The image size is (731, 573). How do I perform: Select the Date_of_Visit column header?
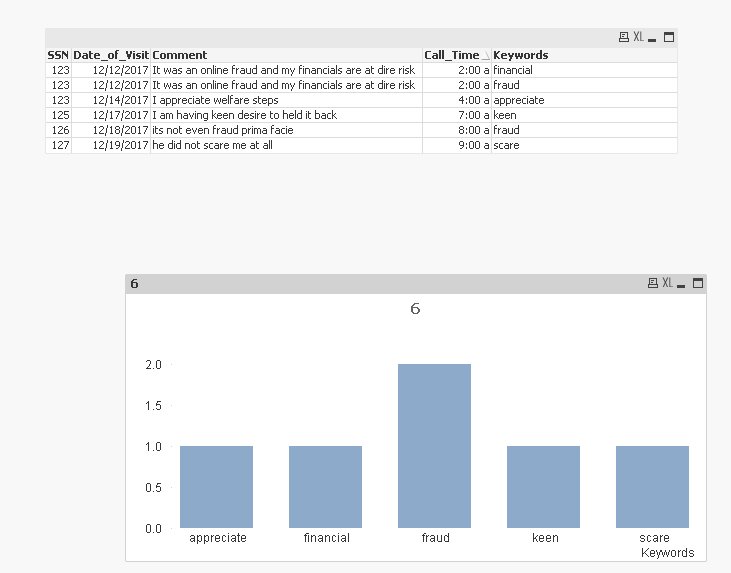tap(111, 55)
